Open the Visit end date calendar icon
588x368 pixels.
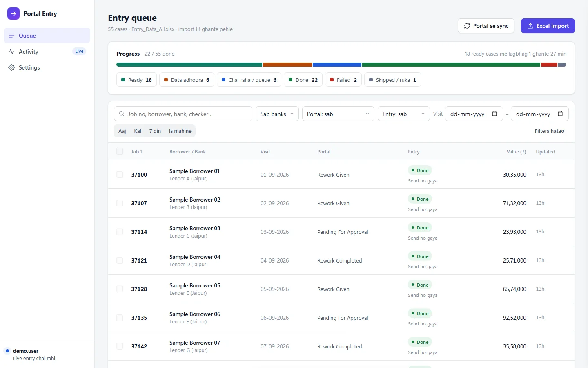(x=560, y=114)
